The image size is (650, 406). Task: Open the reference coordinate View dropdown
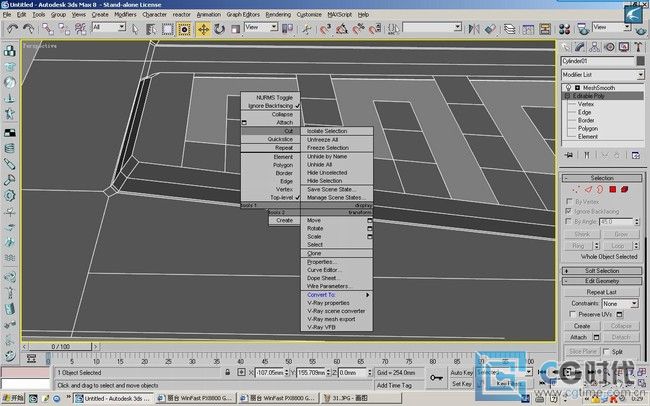click(x=261, y=27)
